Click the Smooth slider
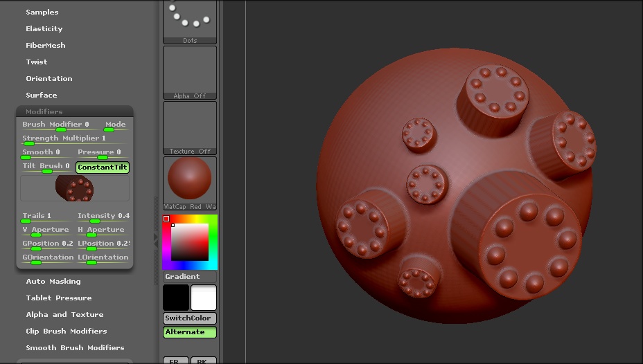The image size is (643, 364). pyautogui.click(x=47, y=153)
